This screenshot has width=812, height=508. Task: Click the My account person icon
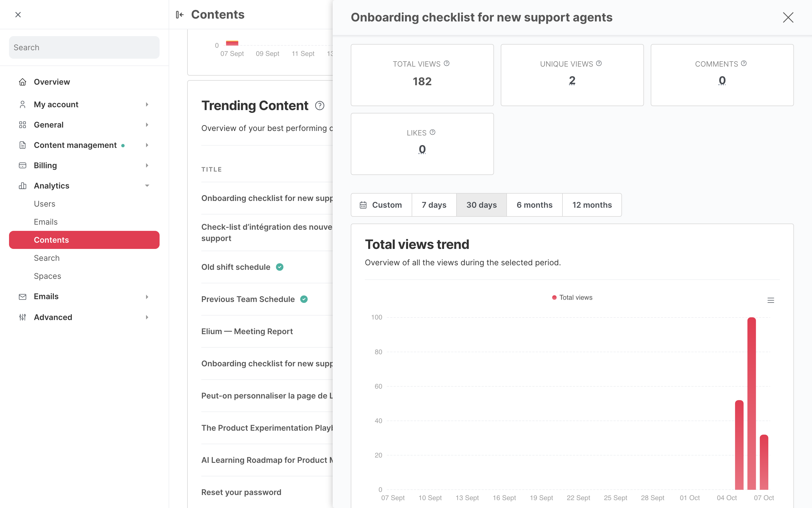[x=23, y=104]
